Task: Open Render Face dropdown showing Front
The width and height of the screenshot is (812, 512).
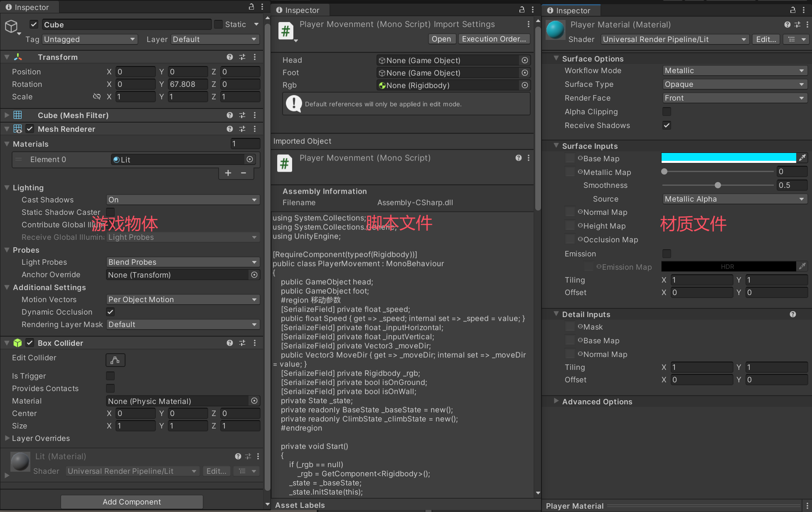Action: pos(735,98)
